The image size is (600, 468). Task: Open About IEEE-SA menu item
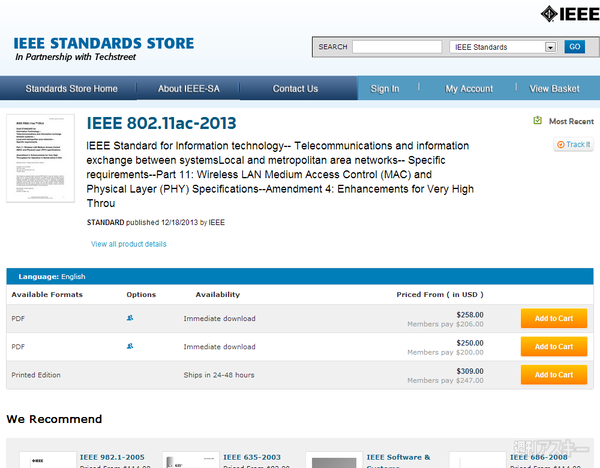click(x=189, y=88)
